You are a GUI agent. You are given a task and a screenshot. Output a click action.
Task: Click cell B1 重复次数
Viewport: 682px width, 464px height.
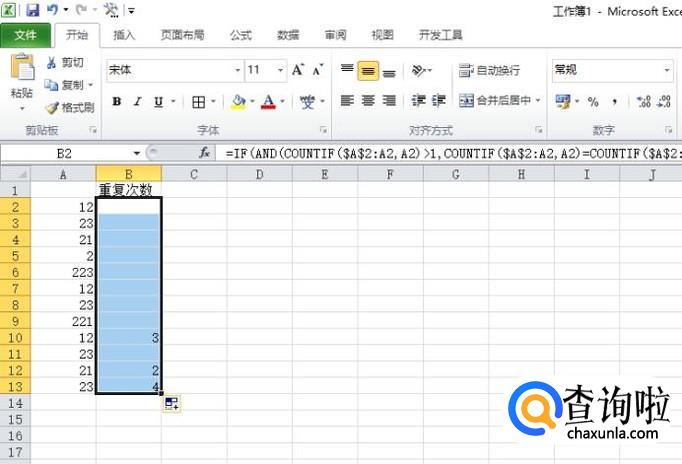click(x=129, y=190)
